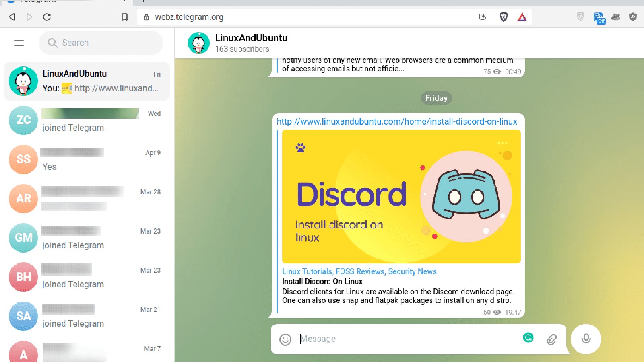This screenshot has width=644, height=362.
Task: Reload the page
Action: [x=47, y=17]
